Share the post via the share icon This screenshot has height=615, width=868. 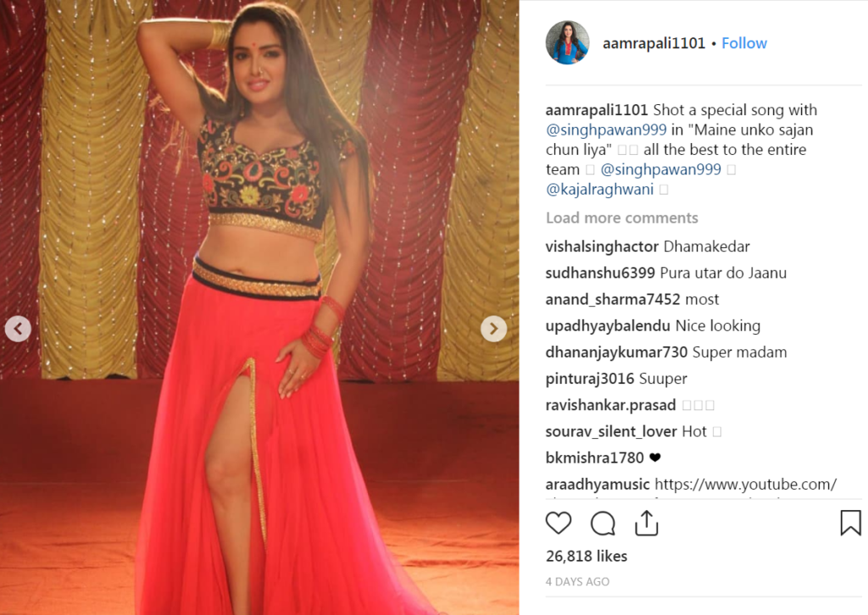click(646, 523)
